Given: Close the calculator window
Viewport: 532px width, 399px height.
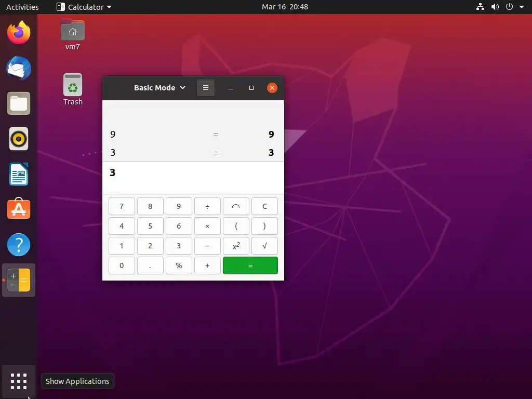Looking at the screenshot, I should (272, 88).
